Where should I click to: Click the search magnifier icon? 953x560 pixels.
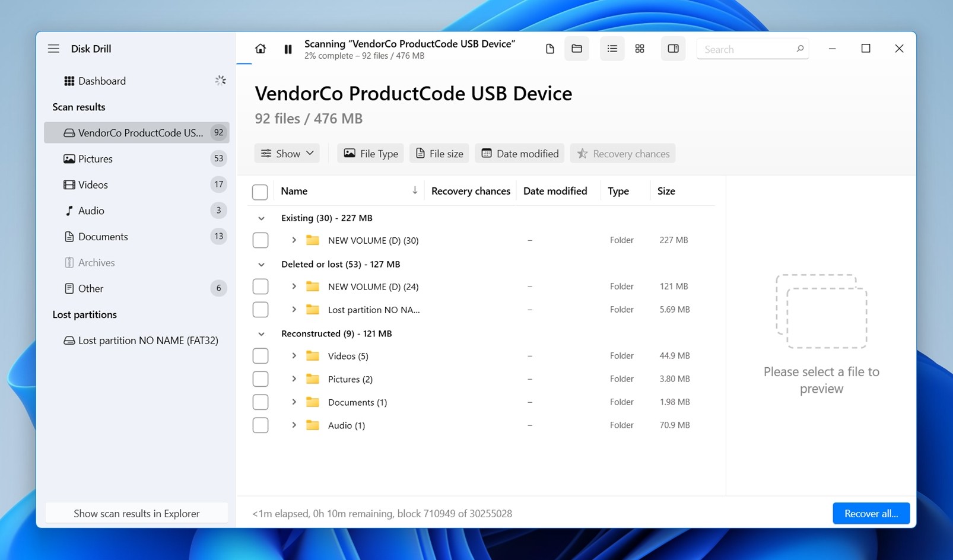[x=800, y=49]
